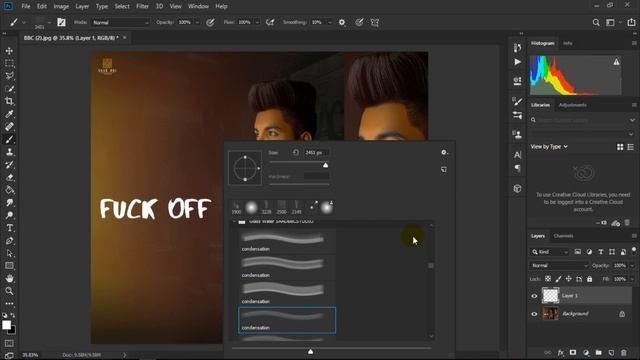Switch to the Adjustments tab
Image resolution: width=640 pixels, height=360 pixels.
click(573, 105)
